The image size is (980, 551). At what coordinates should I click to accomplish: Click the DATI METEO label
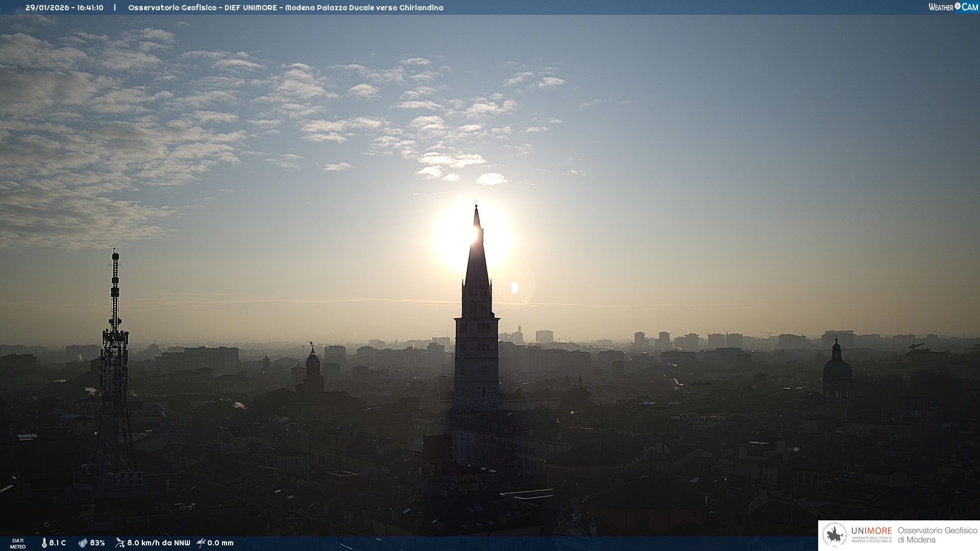coord(18,543)
